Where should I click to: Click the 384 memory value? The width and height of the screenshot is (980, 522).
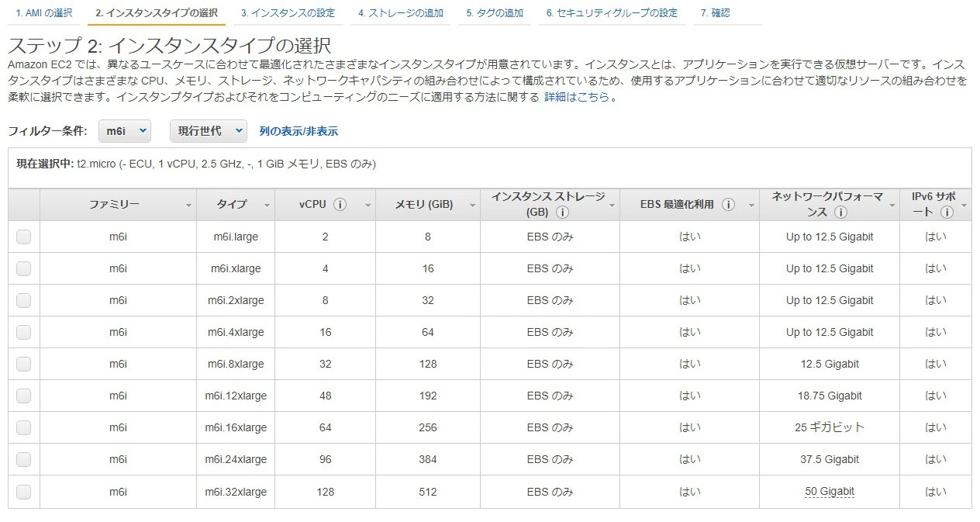(x=428, y=459)
